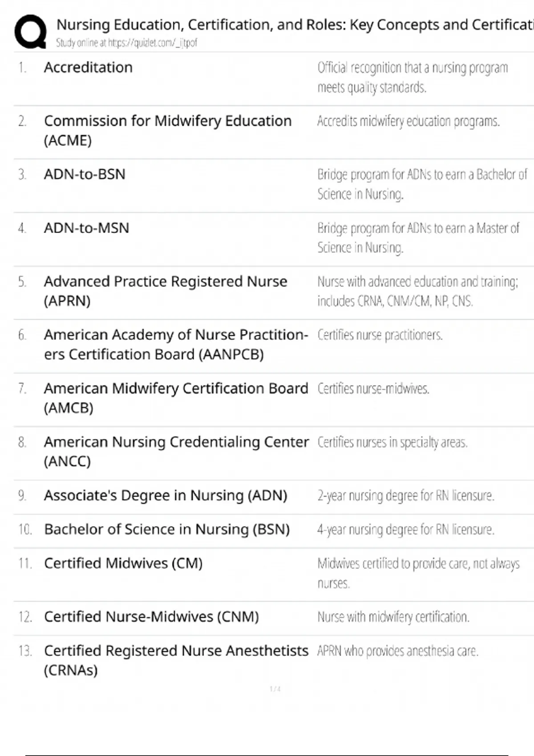Select the Certified Midwives (CM) term

[123, 563]
